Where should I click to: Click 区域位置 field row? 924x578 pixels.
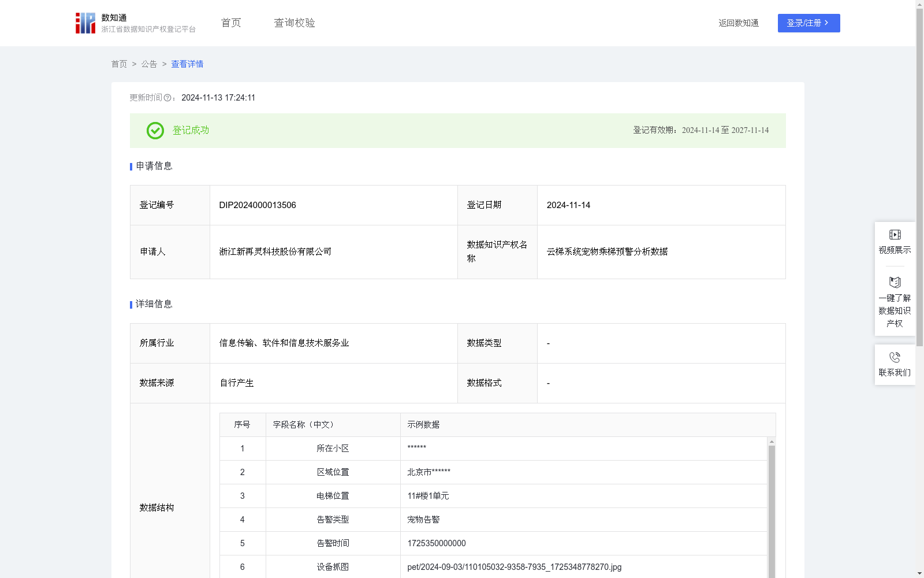click(x=493, y=472)
